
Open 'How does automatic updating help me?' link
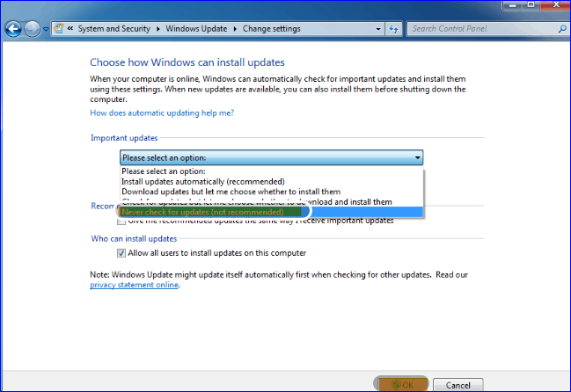coord(162,113)
